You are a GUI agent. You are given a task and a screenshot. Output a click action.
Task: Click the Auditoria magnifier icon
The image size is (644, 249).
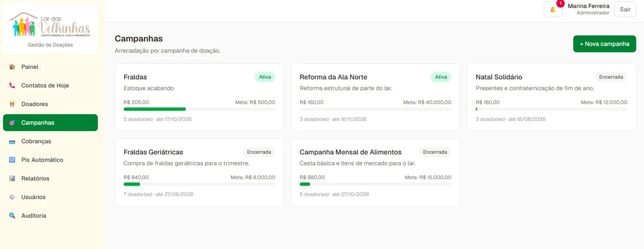[x=12, y=215]
